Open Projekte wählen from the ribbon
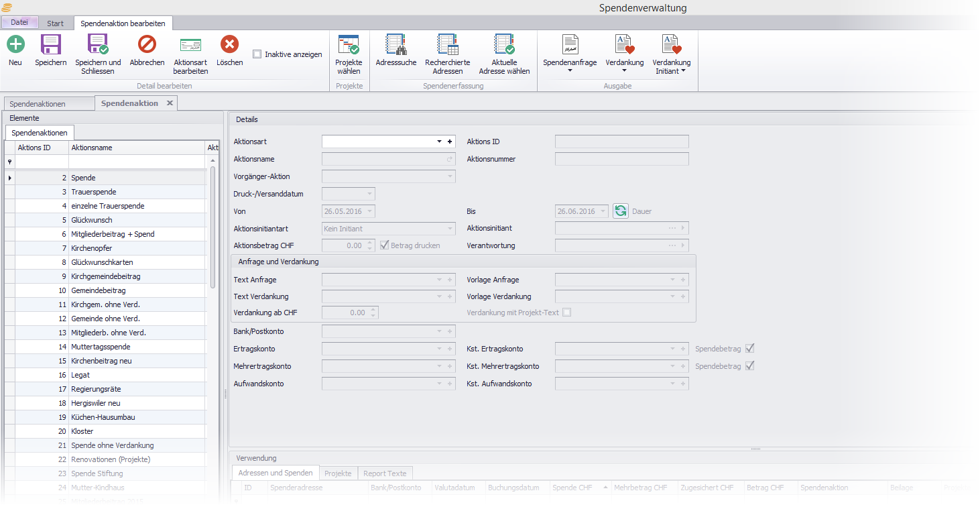The width and height of the screenshot is (980, 505). click(349, 54)
